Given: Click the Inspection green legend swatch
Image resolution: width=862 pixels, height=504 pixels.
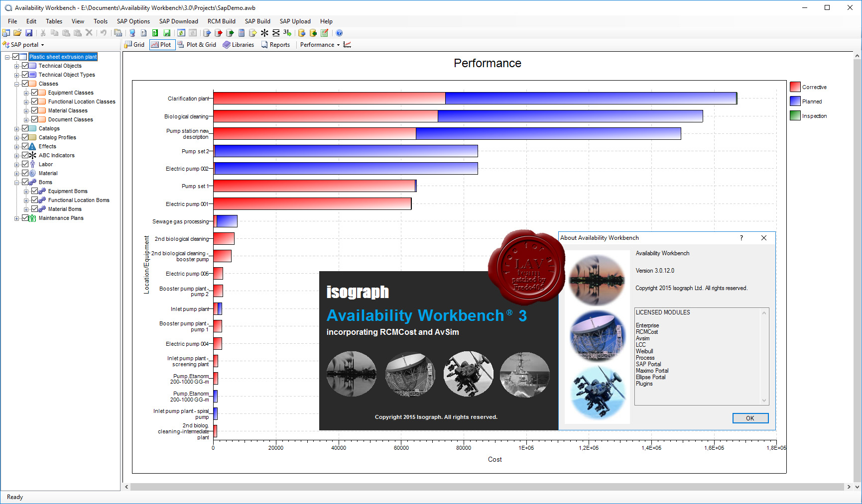Looking at the screenshot, I should click(x=795, y=115).
